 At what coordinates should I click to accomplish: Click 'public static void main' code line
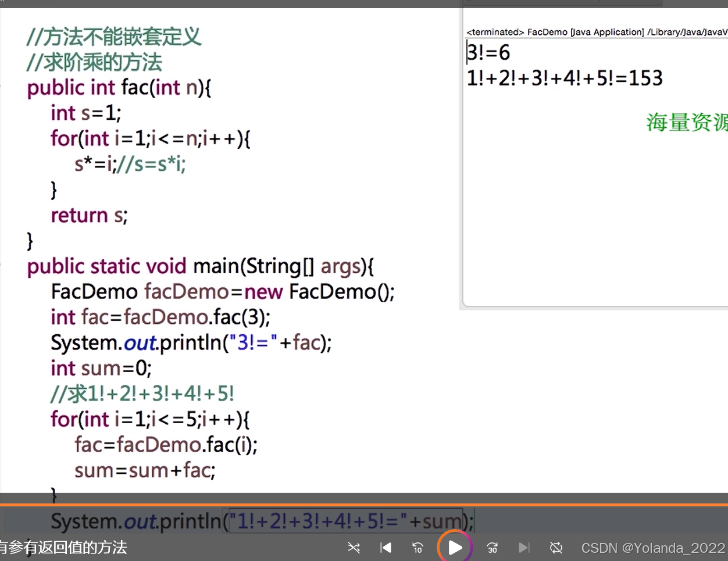tap(201, 266)
